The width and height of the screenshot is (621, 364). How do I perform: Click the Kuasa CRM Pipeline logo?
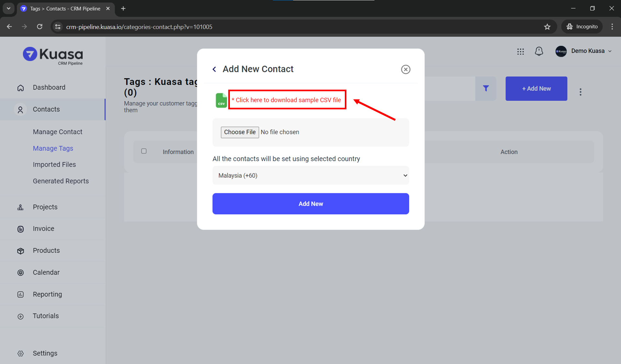click(53, 56)
